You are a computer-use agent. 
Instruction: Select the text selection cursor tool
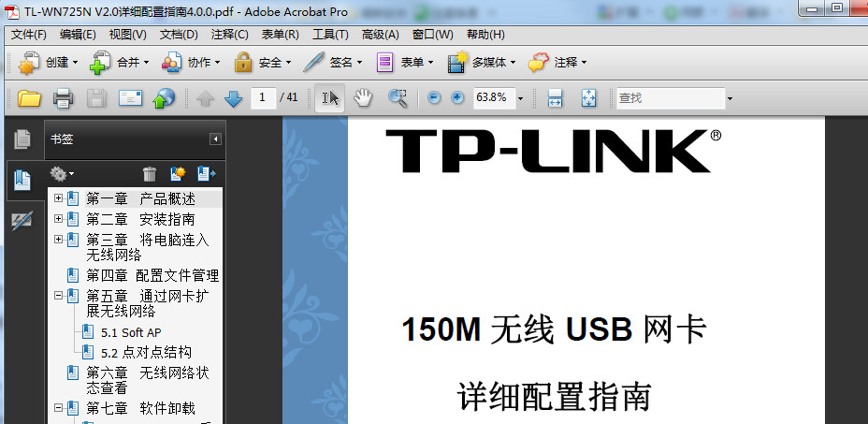330,98
